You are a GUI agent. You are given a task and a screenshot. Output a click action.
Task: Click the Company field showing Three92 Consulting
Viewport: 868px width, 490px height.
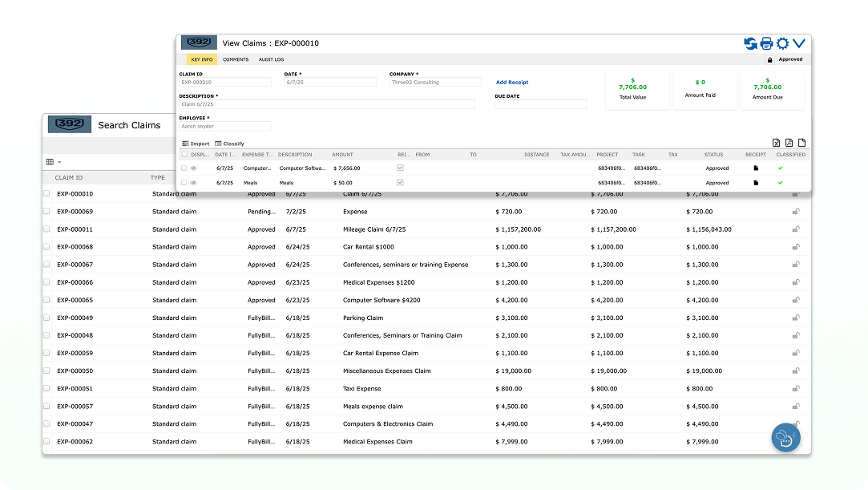pos(435,83)
